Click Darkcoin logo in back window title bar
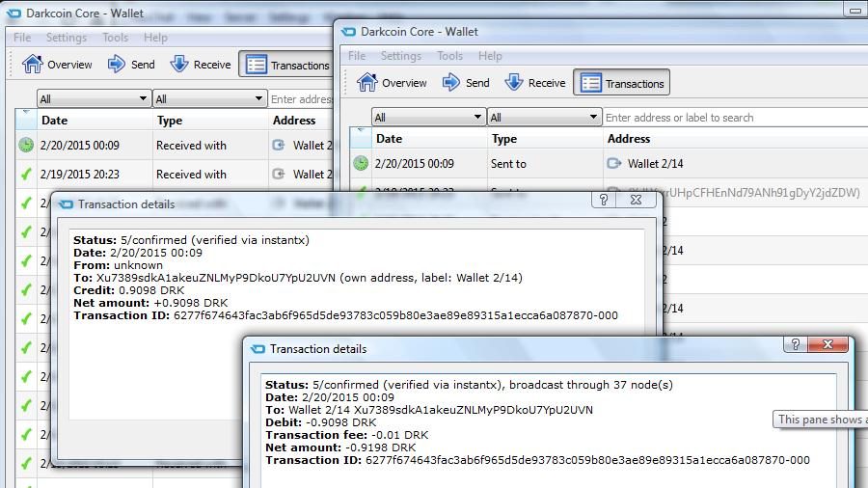Image resolution: width=868 pixels, height=488 pixels. (14, 14)
